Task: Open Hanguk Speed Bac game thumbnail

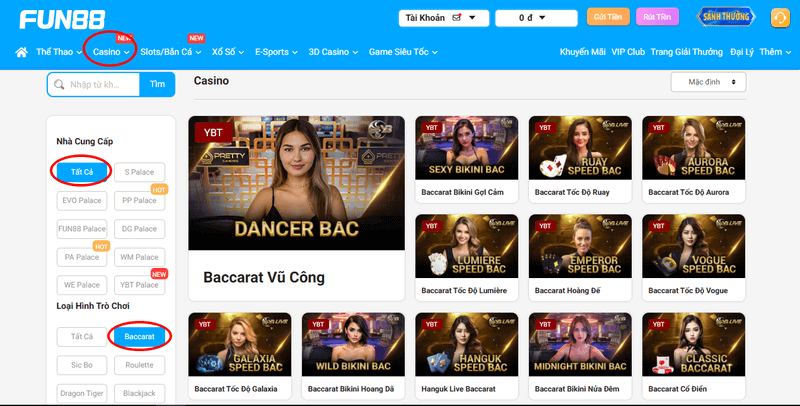Action: pos(467,344)
